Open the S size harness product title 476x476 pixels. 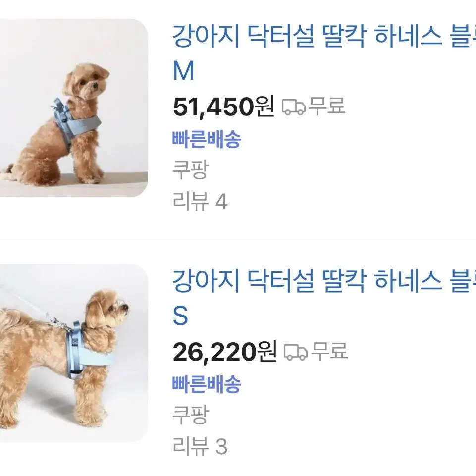click(324, 298)
